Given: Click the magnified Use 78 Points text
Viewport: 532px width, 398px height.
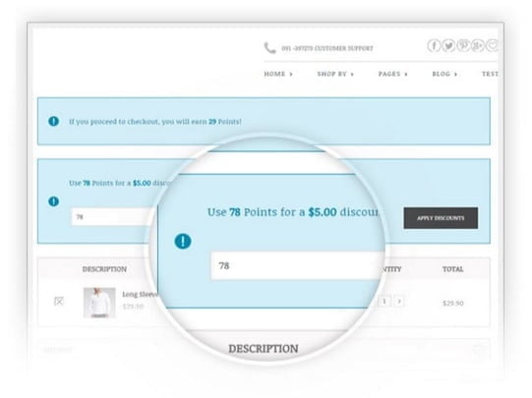Looking at the screenshot, I should [x=292, y=212].
